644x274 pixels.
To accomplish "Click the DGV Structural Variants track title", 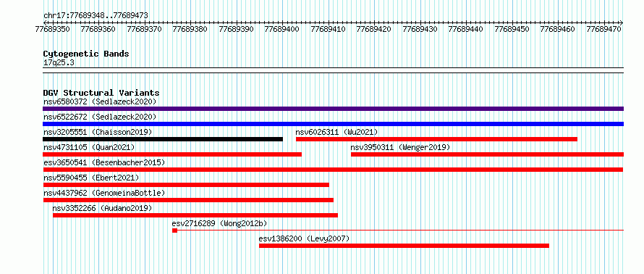I will tap(101, 93).
